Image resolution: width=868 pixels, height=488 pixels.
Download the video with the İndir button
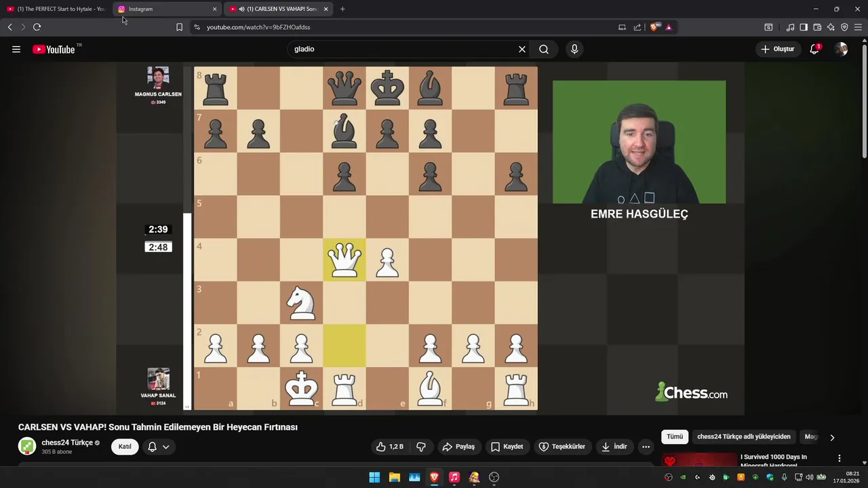click(x=614, y=447)
